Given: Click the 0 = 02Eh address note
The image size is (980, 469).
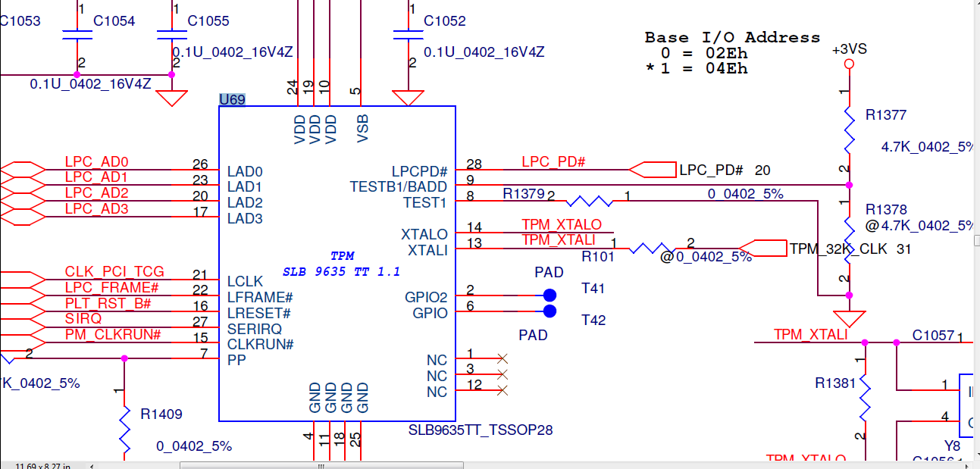Looking at the screenshot, I should coord(704,53).
